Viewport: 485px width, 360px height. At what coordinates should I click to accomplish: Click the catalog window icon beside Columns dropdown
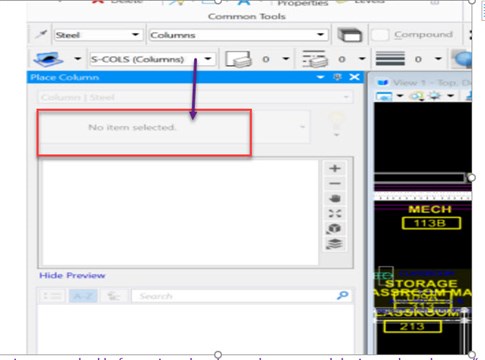(349, 35)
